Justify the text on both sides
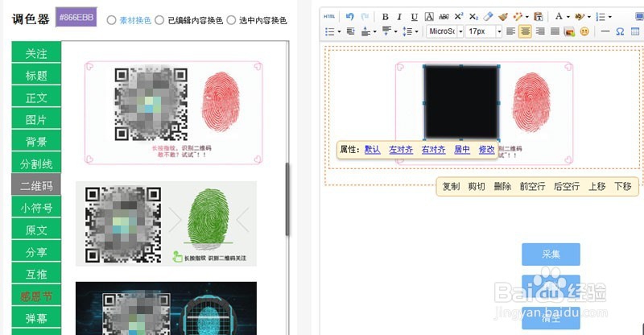Image resolution: width=644 pixels, height=335 pixels. click(555, 31)
